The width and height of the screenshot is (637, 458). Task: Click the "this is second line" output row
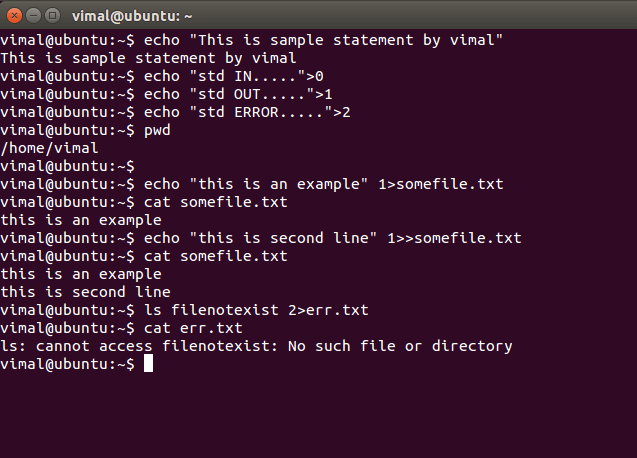tap(85, 292)
